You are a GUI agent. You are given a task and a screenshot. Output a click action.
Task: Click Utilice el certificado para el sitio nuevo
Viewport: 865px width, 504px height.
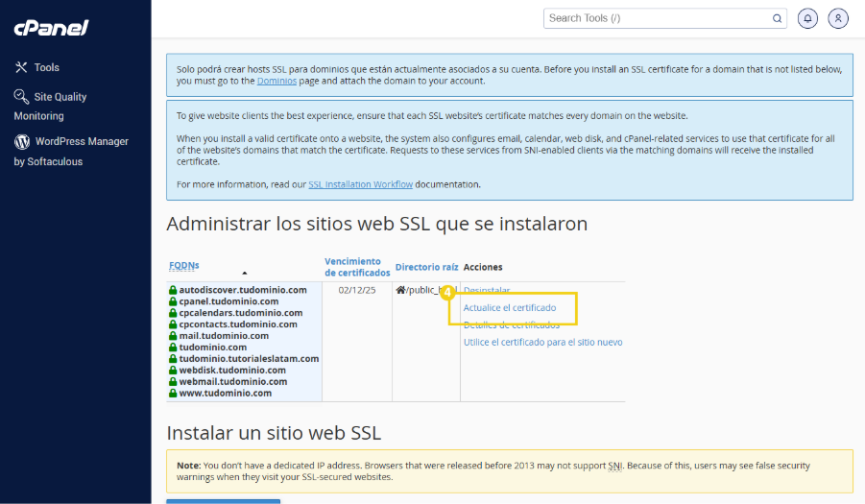[542, 342]
